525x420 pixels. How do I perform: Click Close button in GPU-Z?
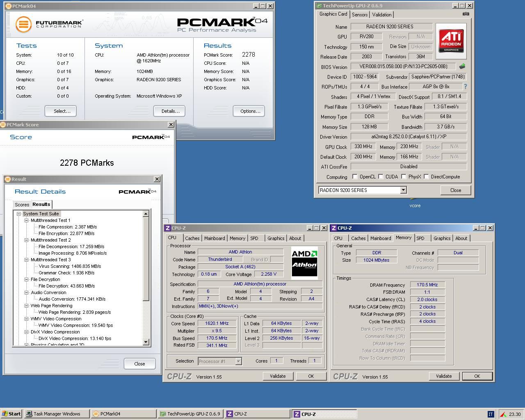(456, 190)
